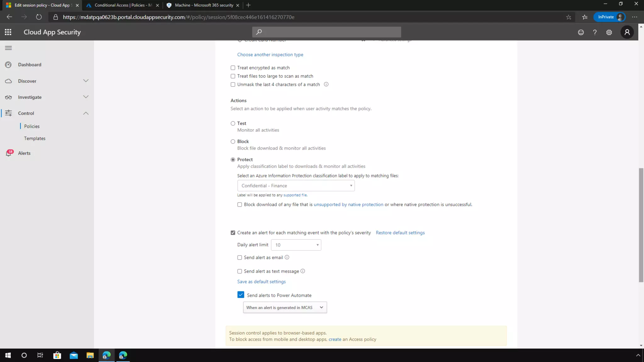Enable Send alert as email

tap(240, 258)
